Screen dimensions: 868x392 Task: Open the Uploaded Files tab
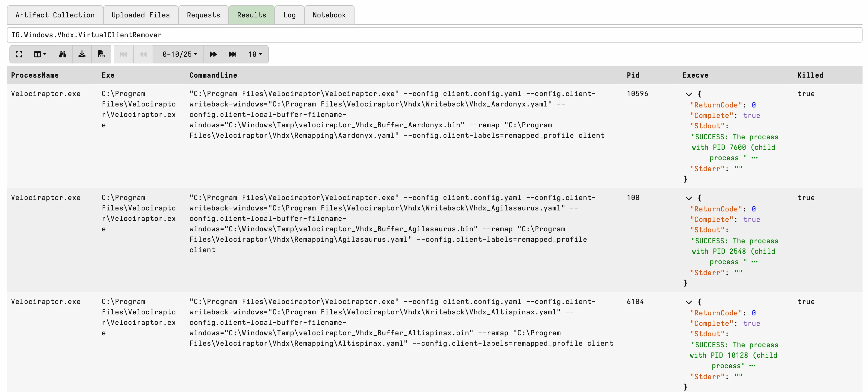pos(141,15)
